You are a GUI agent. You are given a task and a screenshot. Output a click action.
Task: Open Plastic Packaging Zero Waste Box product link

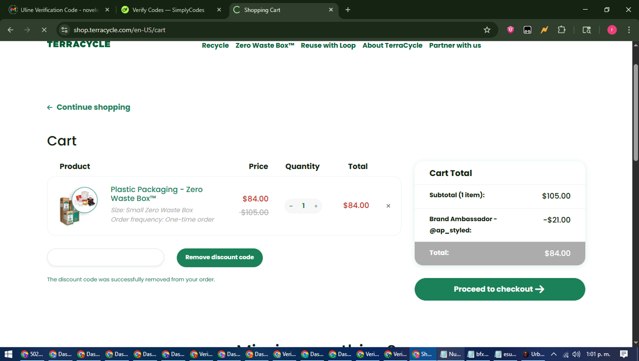coord(156,194)
